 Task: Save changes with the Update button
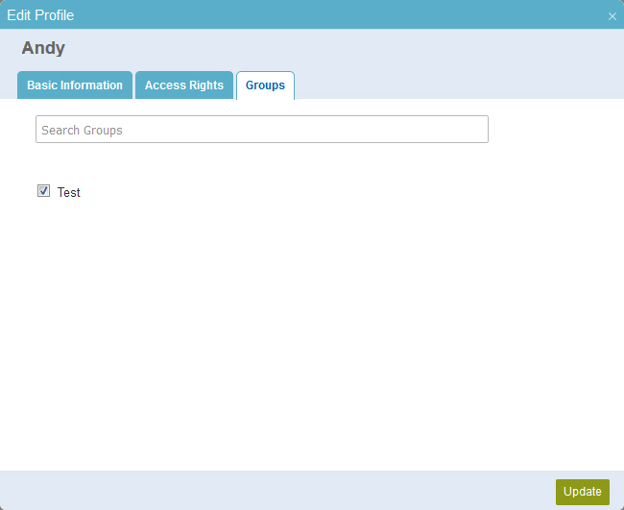pos(583,492)
